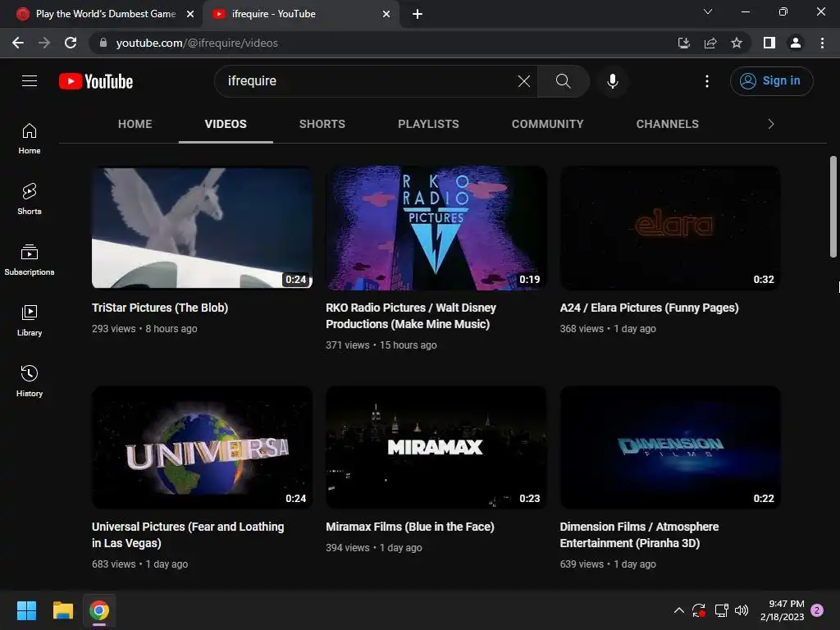Open the Windows Start menu

[x=26, y=610]
